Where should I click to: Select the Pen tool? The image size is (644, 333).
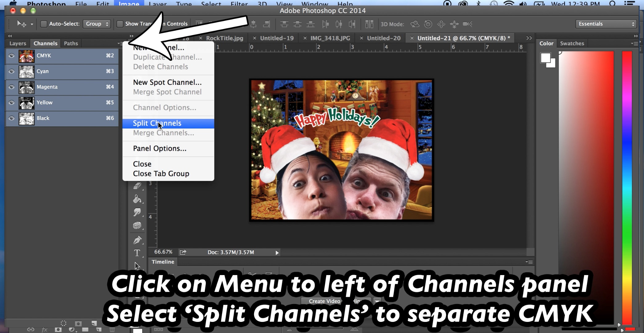pyautogui.click(x=137, y=240)
